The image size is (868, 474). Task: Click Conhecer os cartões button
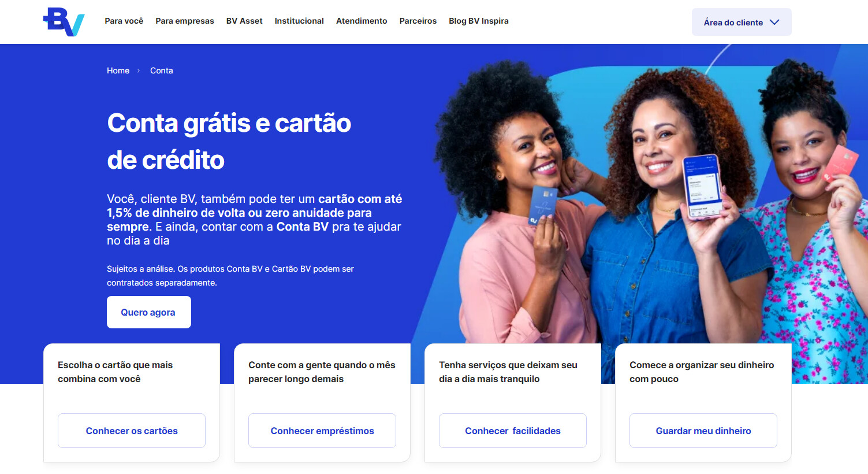click(x=132, y=431)
